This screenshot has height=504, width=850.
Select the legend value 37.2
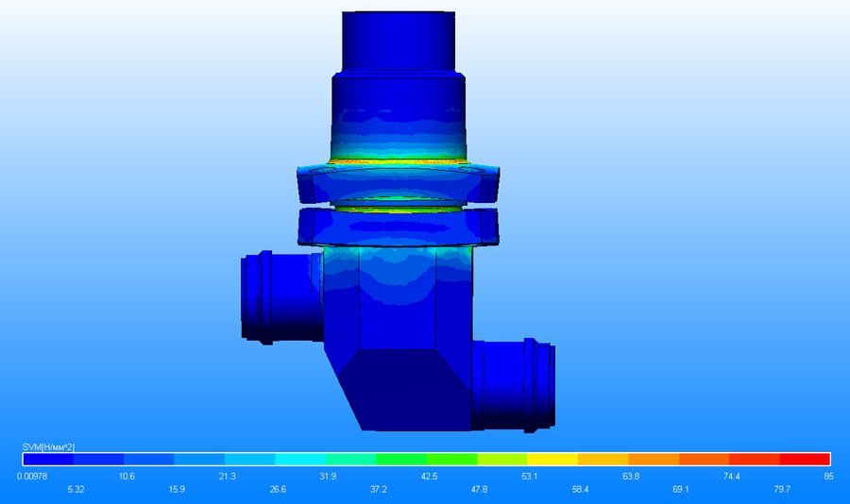[x=379, y=489]
